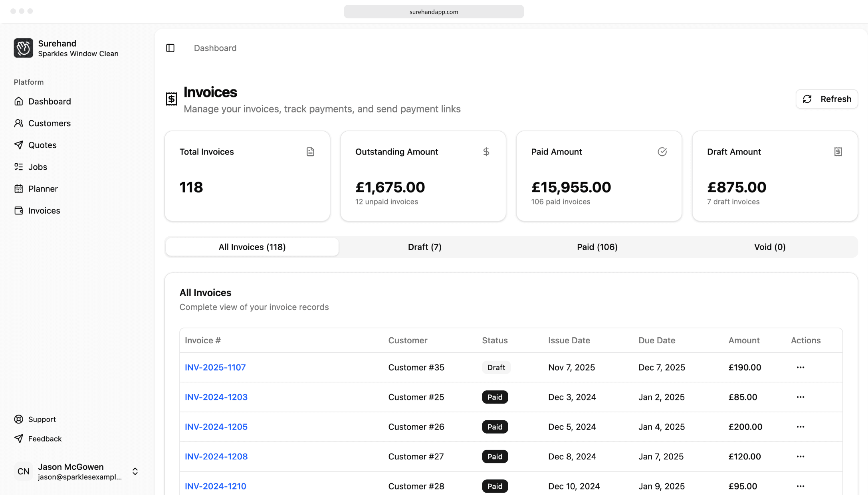Open actions menu for INV-2024-1208

pos(800,456)
